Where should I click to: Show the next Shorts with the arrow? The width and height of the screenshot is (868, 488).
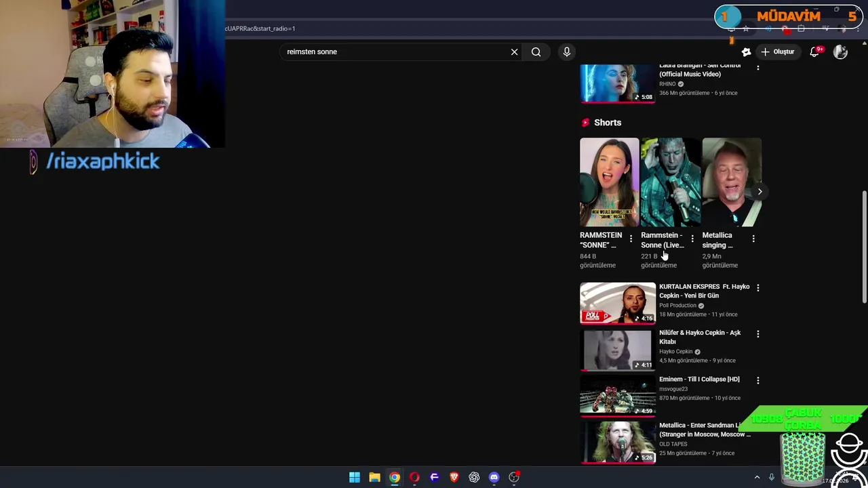pyautogui.click(x=759, y=192)
